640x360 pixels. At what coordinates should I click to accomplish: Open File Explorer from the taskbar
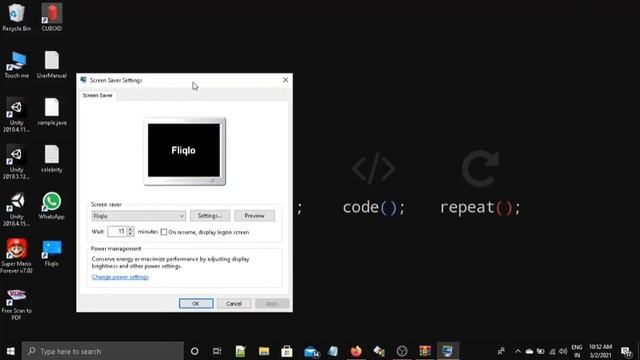point(264,351)
